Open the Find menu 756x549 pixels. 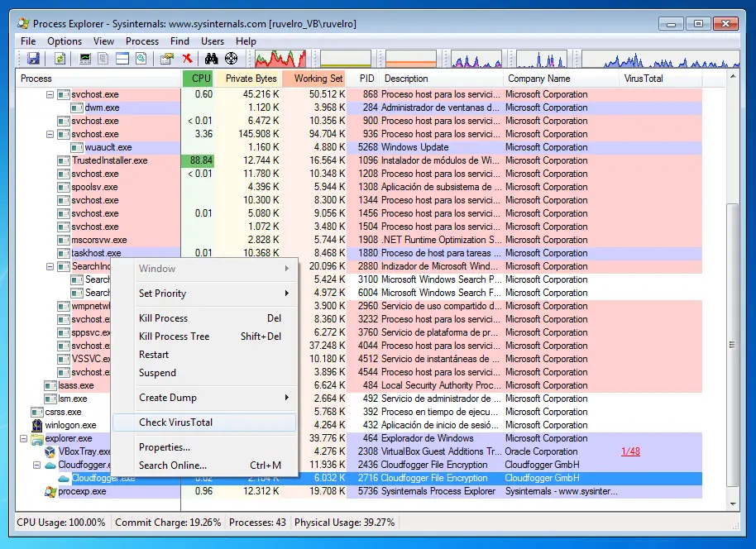click(179, 41)
